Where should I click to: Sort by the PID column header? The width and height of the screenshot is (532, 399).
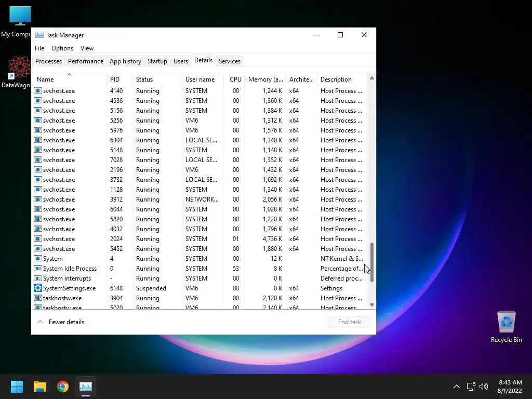(x=119, y=79)
